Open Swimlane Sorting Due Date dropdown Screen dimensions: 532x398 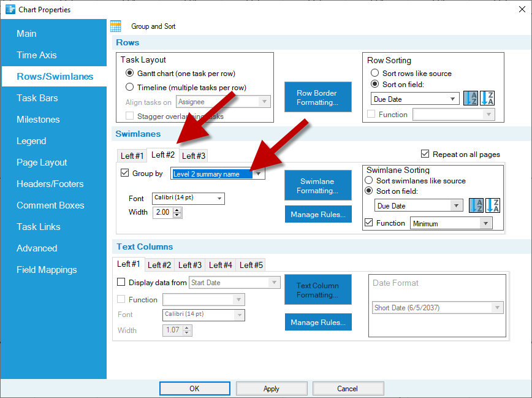click(x=419, y=205)
